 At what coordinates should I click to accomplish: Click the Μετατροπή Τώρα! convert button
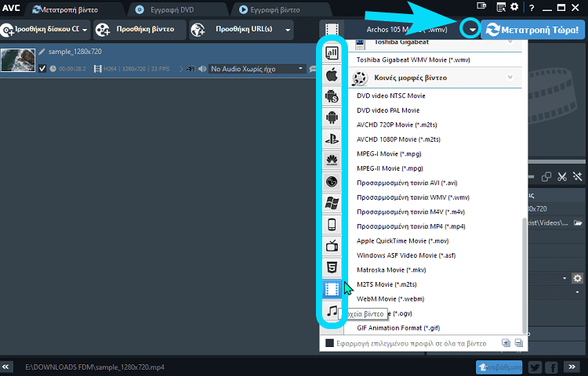(533, 30)
